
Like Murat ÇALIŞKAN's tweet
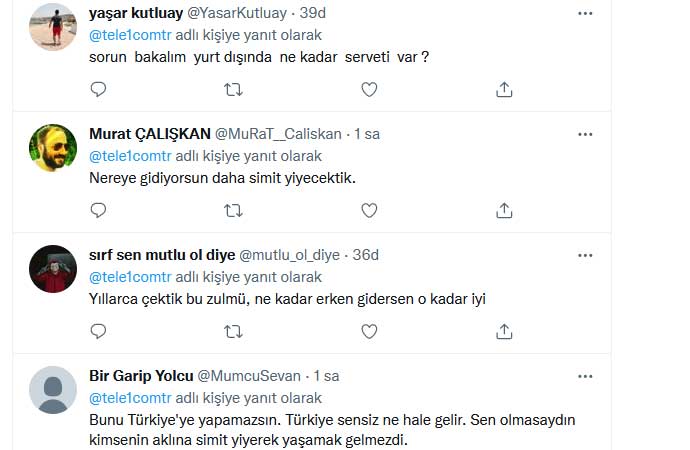(369, 210)
